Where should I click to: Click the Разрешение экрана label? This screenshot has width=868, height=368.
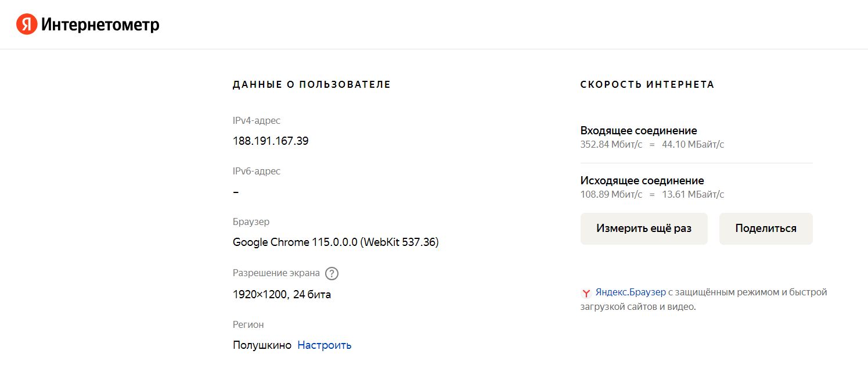click(x=276, y=273)
